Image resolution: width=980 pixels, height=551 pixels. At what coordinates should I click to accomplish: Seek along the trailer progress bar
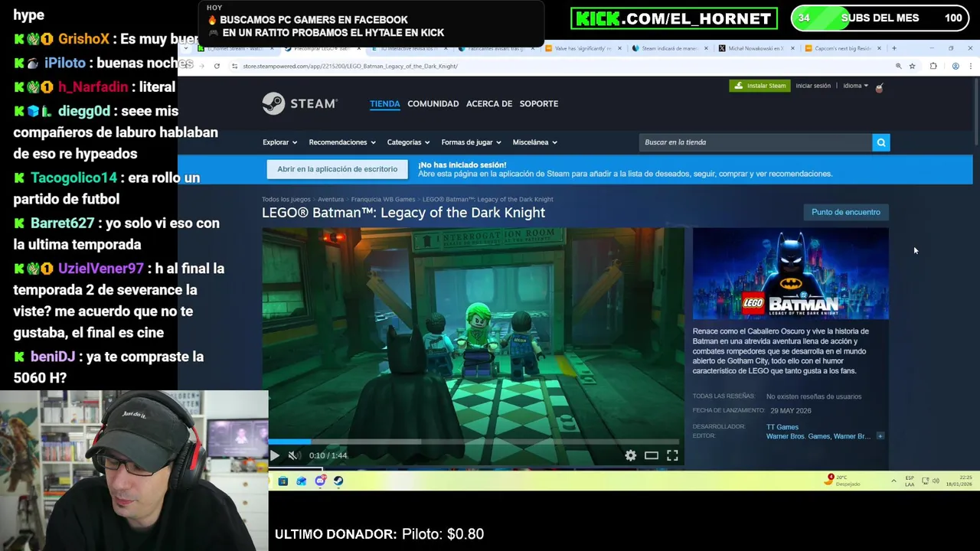pyautogui.click(x=473, y=442)
